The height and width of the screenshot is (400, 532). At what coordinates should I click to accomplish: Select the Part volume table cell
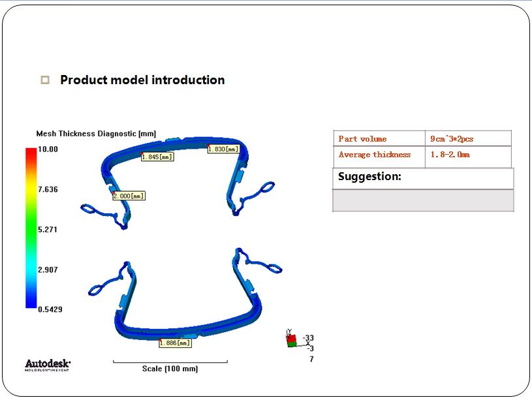tap(379, 138)
